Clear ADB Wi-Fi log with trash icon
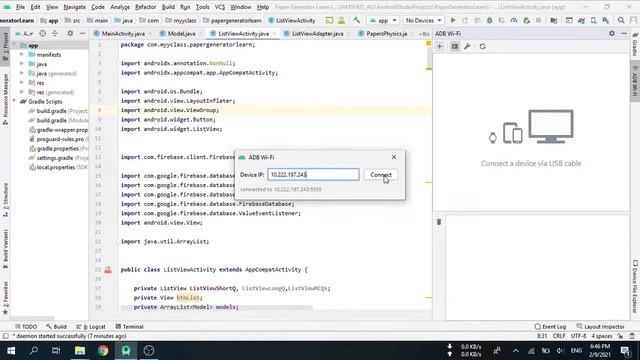 coord(439,222)
